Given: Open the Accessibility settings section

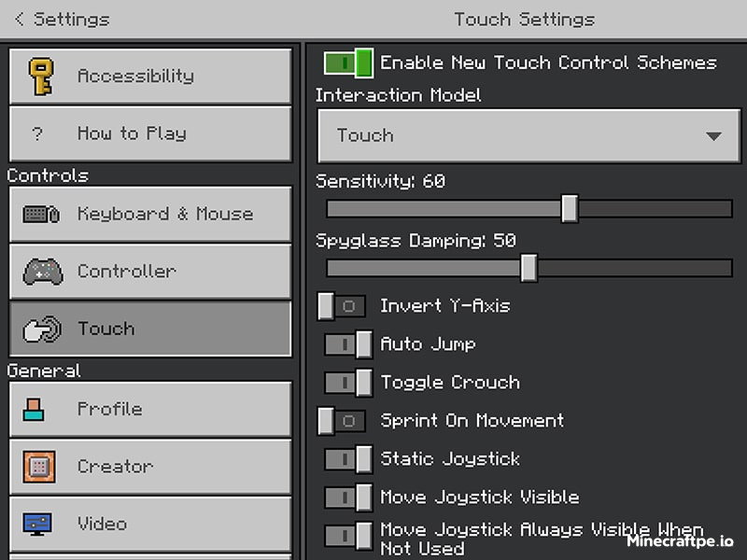Looking at the screenshot, I should pos(149,76).
